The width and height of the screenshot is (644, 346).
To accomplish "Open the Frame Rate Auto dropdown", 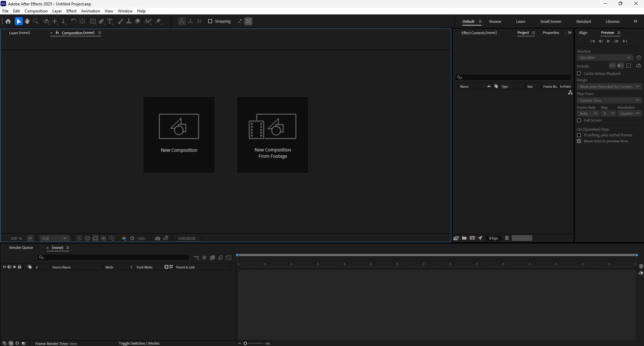I will pyautogui.click(x=587, y=114).
